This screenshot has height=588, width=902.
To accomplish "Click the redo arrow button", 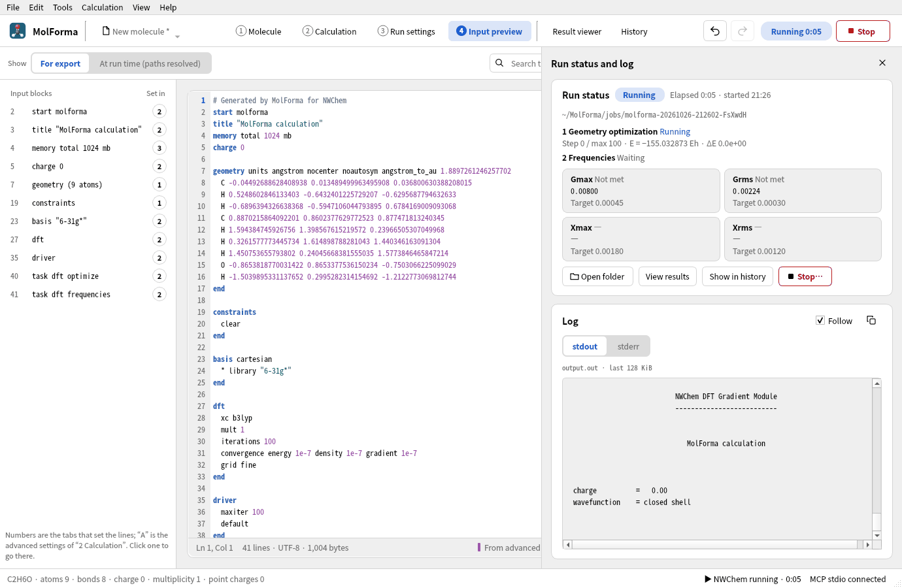I will pyautogui.click(x=743, y=31).
